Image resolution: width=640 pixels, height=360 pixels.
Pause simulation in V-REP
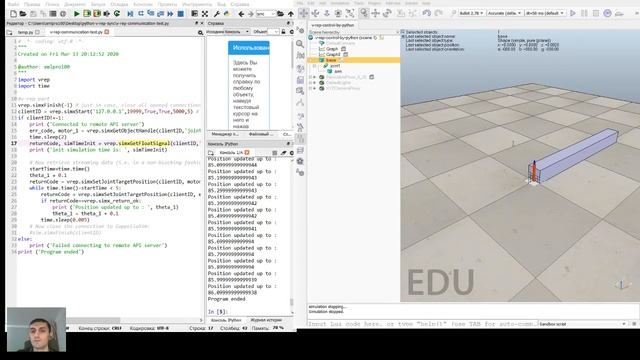pos(584,13)
